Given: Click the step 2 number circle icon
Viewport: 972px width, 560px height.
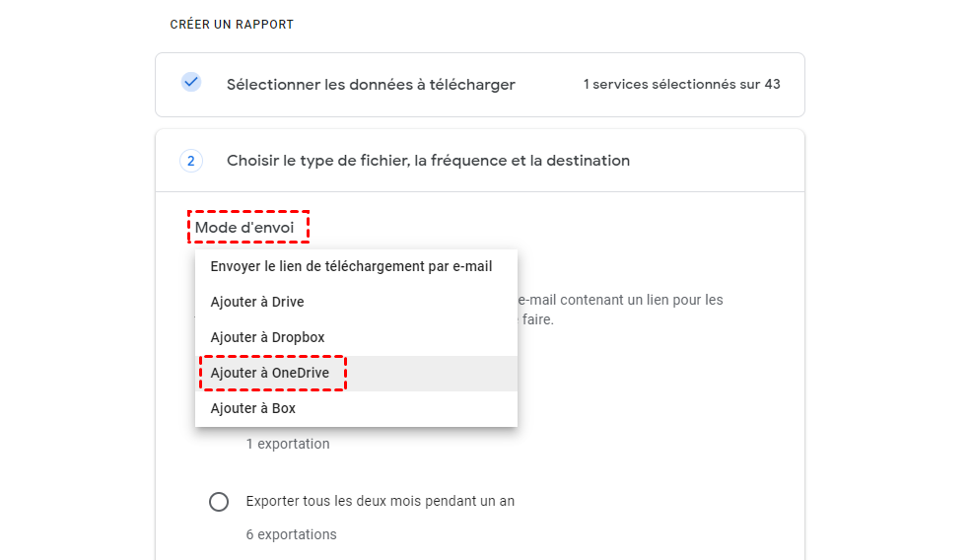Looking at the screenshot, I should 191,160.
